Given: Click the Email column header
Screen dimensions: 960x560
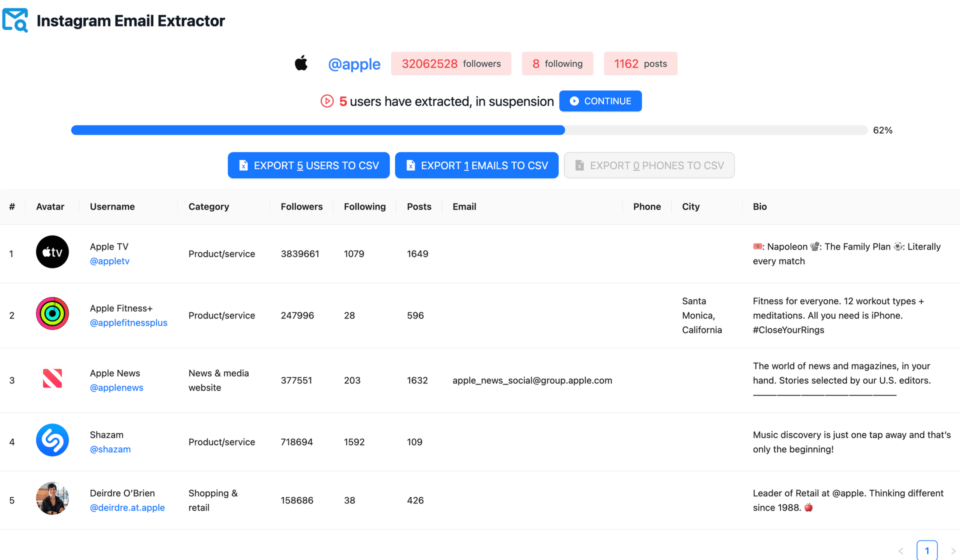Looking at the screenshot, I should click(464, 206).
